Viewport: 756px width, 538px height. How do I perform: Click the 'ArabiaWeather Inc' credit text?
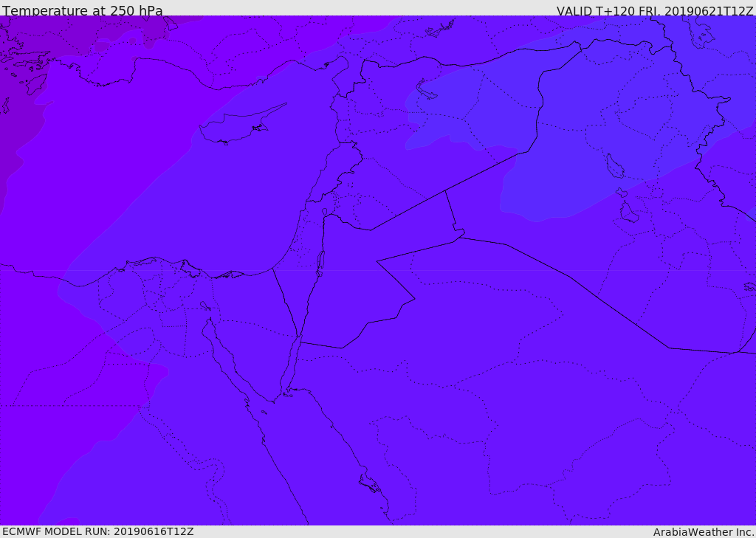[703, 532]
